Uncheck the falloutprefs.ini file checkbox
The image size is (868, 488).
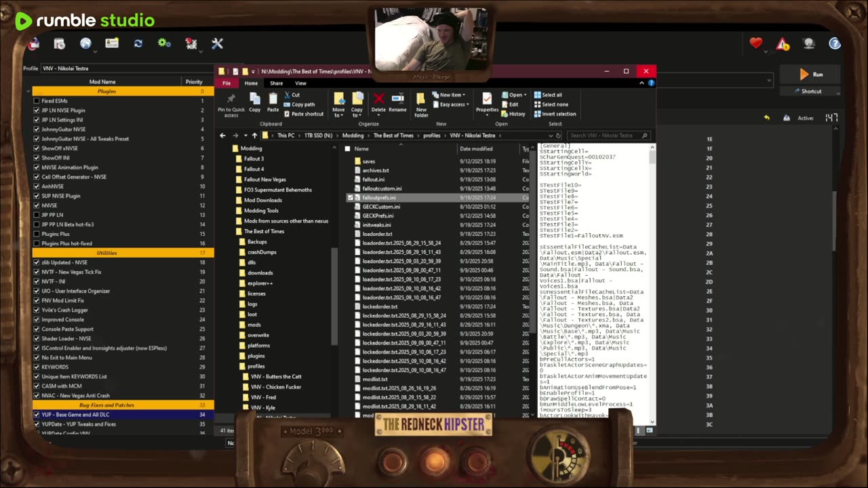350,198
